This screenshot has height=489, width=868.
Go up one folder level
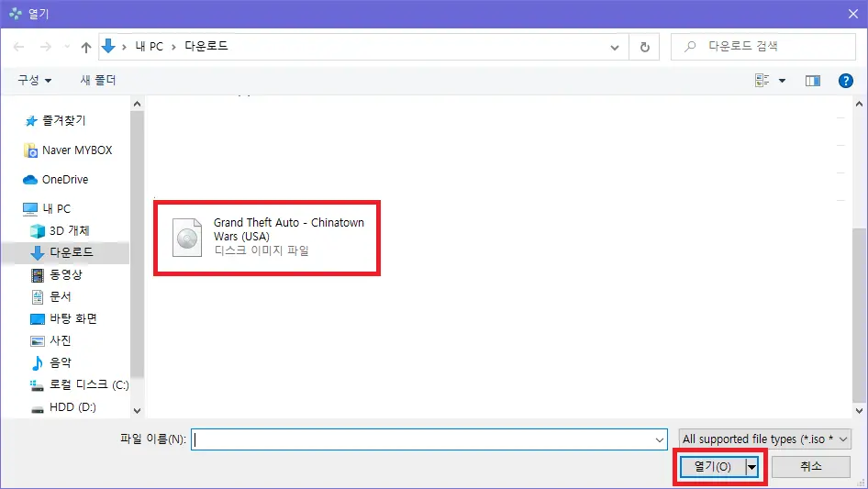click(86, 47)
